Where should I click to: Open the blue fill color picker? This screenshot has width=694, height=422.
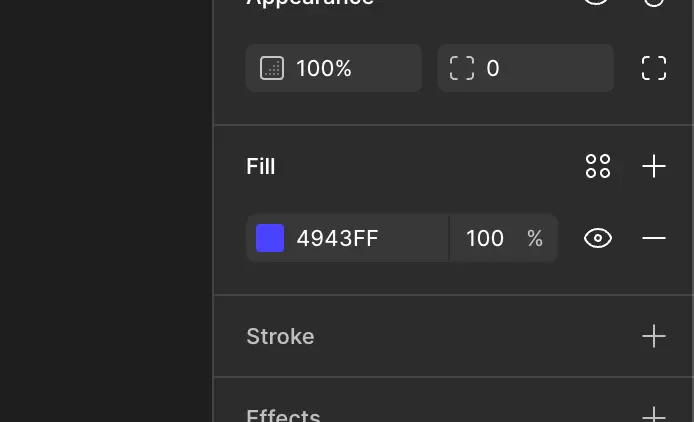coord(270,238)
